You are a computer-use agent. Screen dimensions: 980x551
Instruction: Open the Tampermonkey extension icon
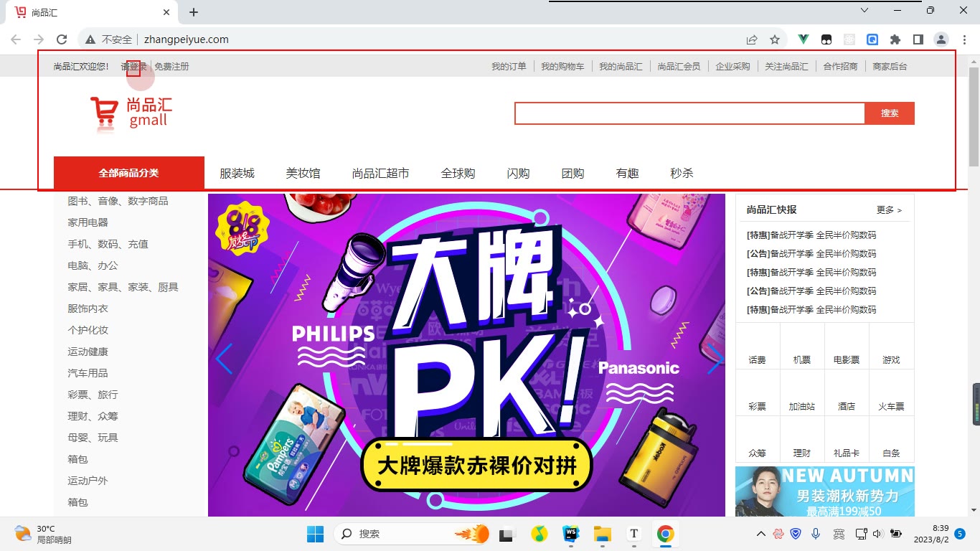(x=826, y=39)
